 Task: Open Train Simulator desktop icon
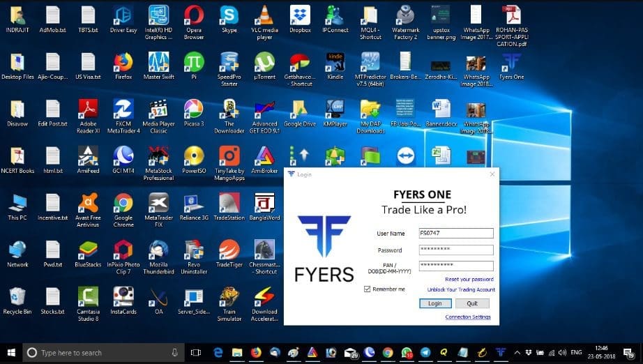tap(229, 304)
